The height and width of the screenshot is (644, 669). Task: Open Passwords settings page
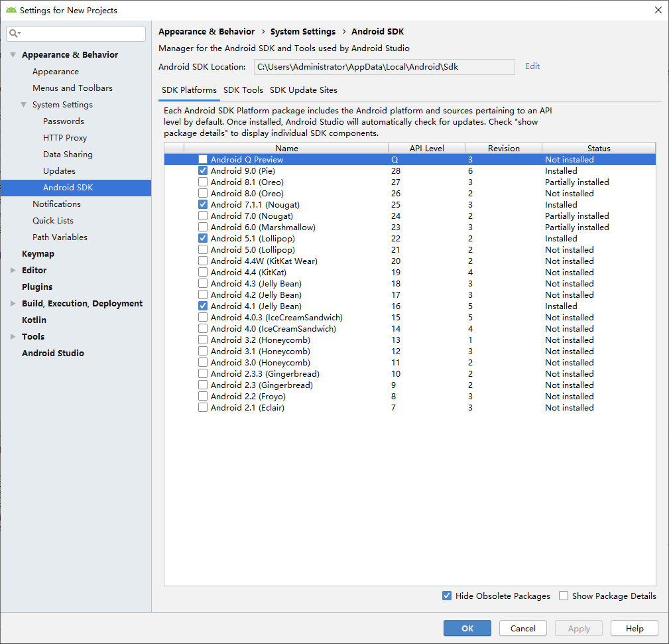[x=64, y=121]
